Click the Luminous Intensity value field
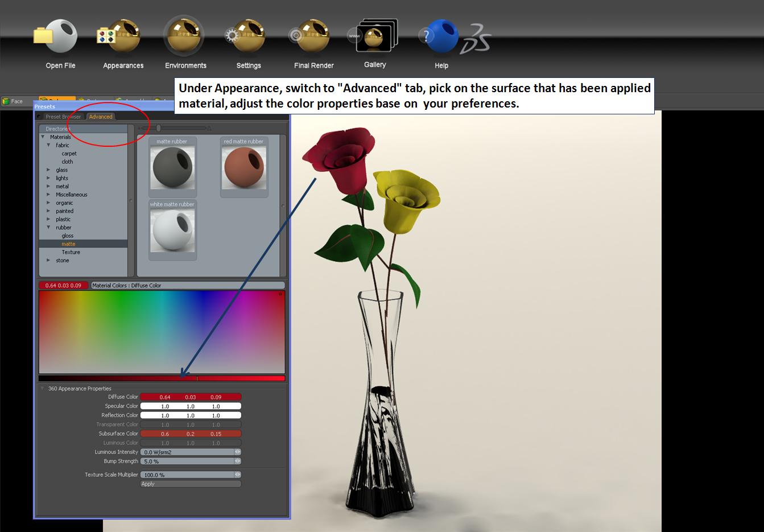The image size is (764, 532). 187,452
